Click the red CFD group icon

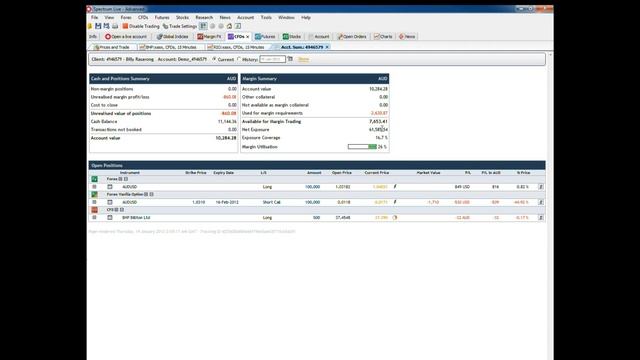[x=95, y=210]
